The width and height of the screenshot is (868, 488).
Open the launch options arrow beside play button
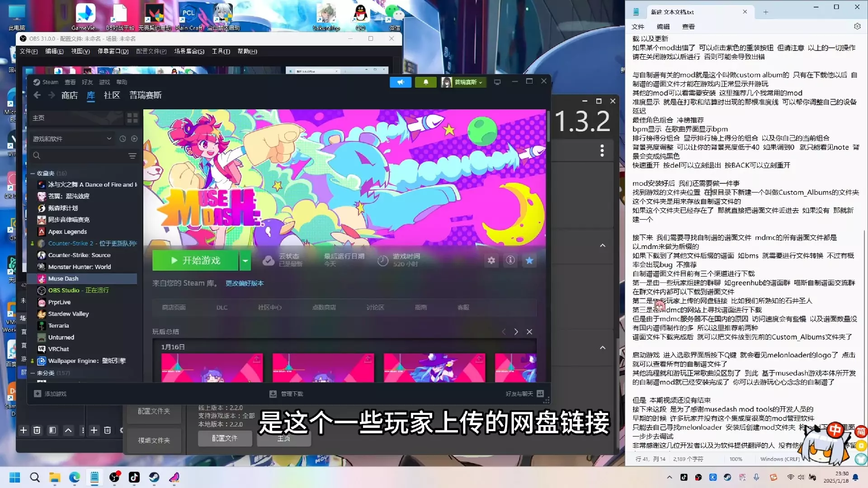click(x=245, y=261)
